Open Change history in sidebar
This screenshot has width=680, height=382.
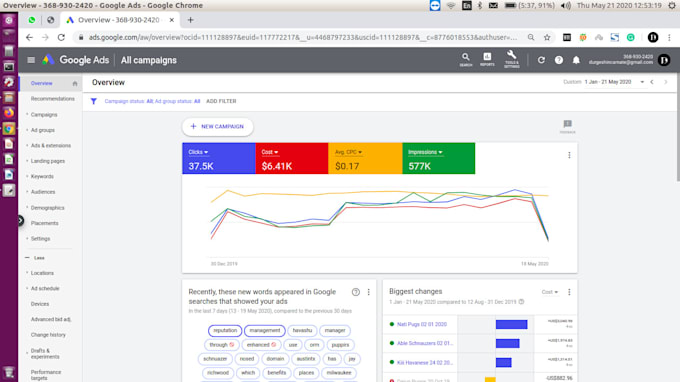[x=48, y=335]
